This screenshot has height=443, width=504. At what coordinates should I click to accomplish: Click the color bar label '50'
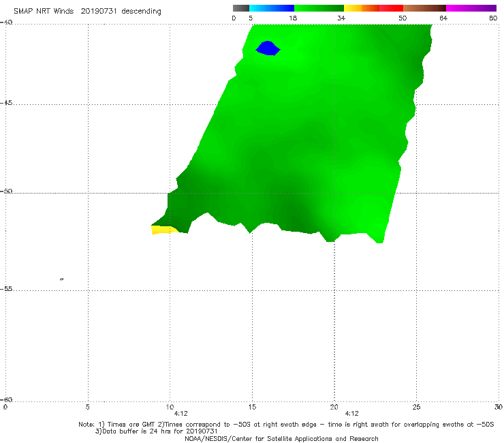click(403, 18)
